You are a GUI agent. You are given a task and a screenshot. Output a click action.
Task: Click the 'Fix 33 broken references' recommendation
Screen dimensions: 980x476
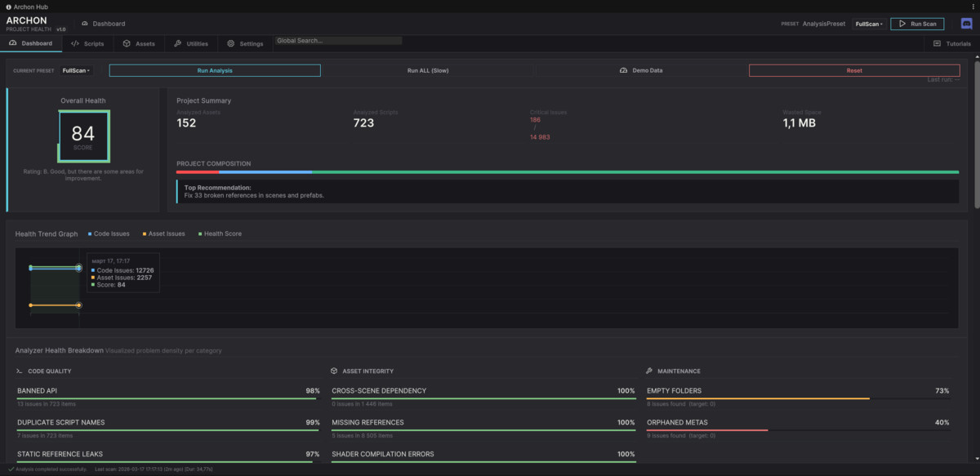(x=254, y=196)
